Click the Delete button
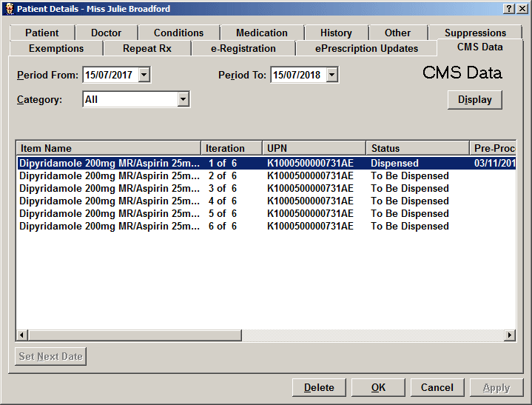 pos(319,387)
